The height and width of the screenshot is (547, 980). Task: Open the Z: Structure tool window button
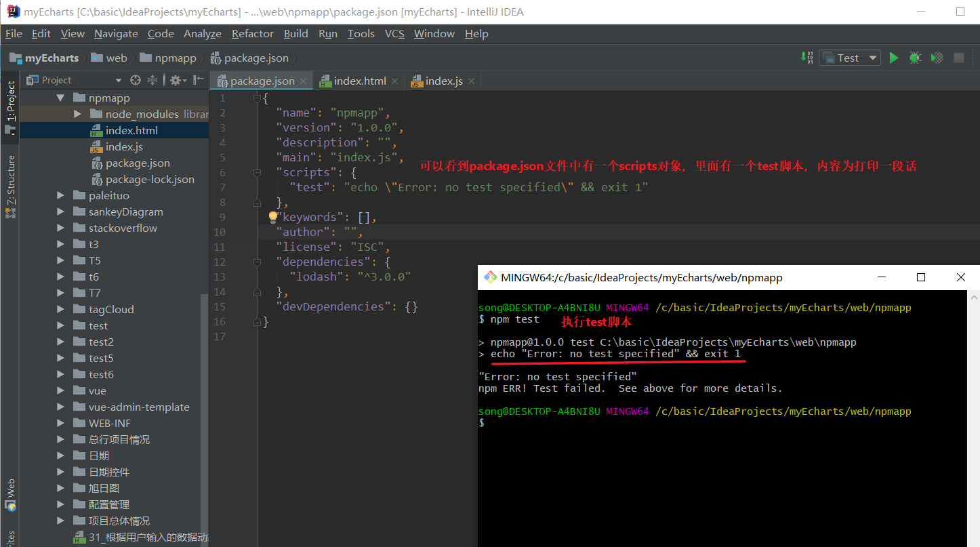(x=10, y=186)
